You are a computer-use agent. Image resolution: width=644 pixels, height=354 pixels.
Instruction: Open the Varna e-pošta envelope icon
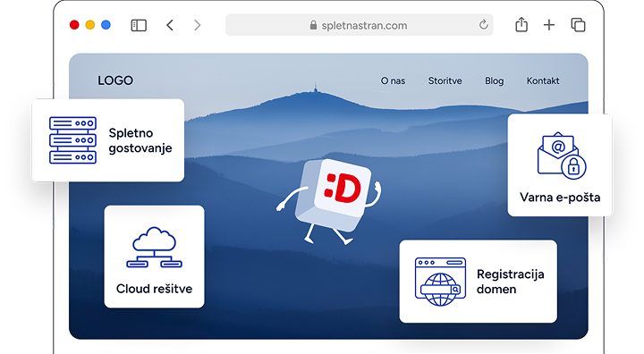tap(562, 156)
